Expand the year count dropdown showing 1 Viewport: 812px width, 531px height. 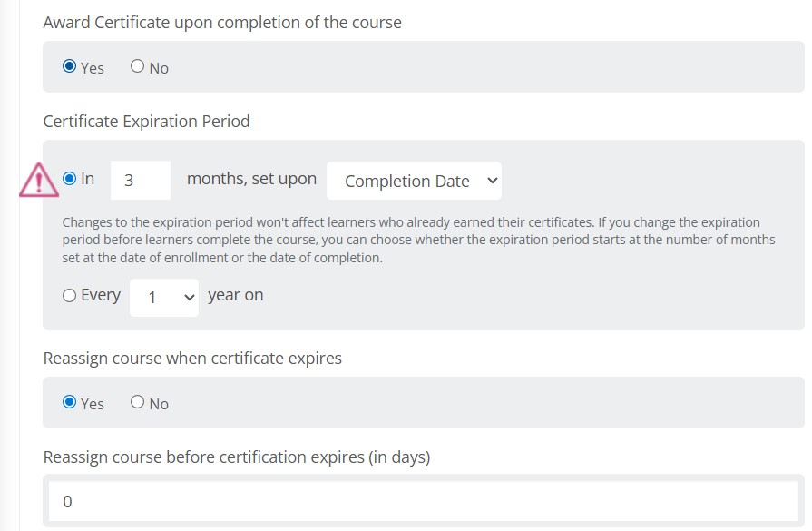click(x=164, y=298)
